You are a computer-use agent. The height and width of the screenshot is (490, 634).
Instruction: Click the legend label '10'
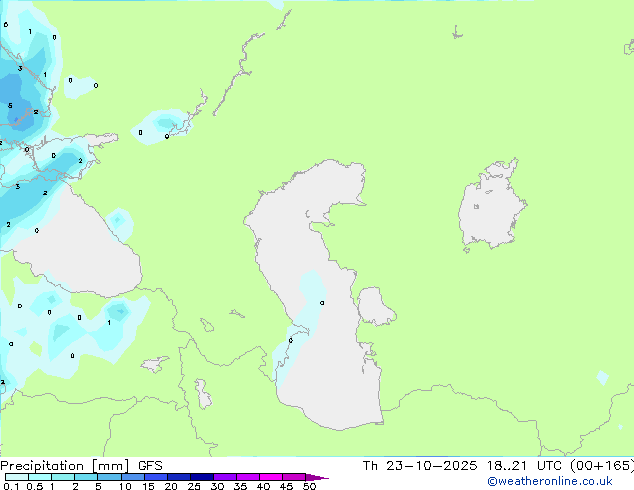(125, 486)
